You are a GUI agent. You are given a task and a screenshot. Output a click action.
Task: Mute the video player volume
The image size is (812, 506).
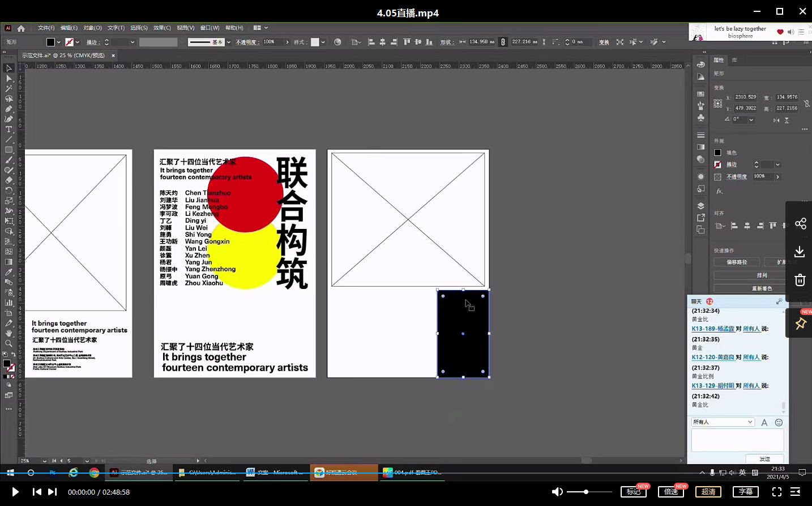click(557, 492)
